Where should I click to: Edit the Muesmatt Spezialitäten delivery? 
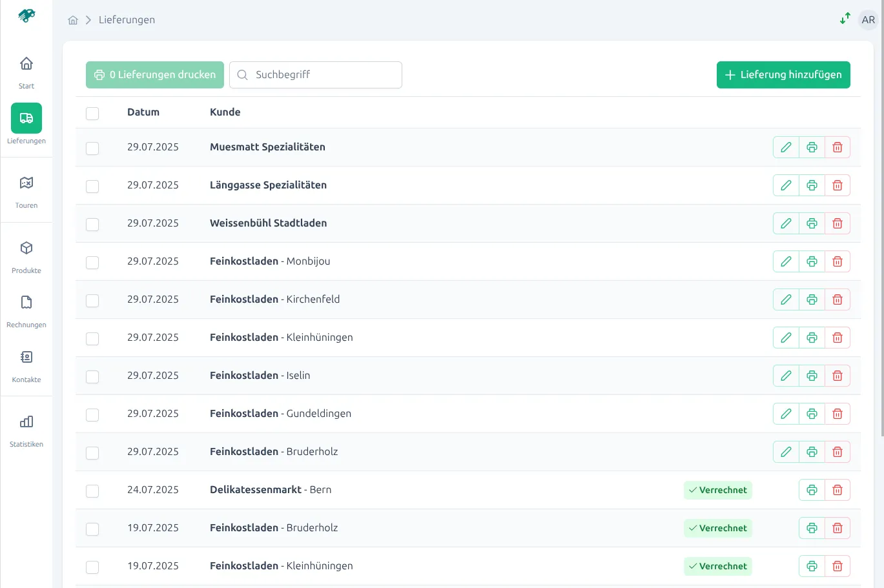785,147
